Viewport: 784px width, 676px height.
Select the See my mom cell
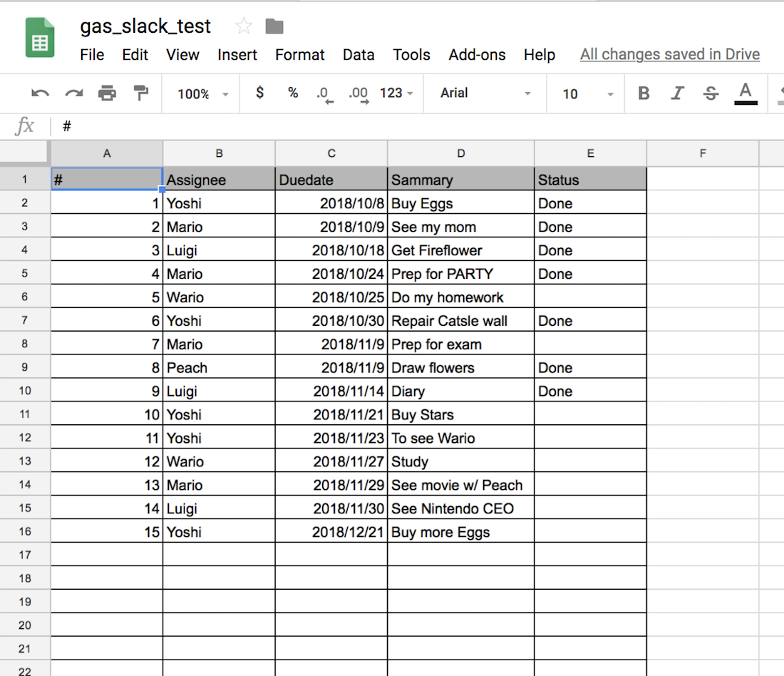pos(461,226)
